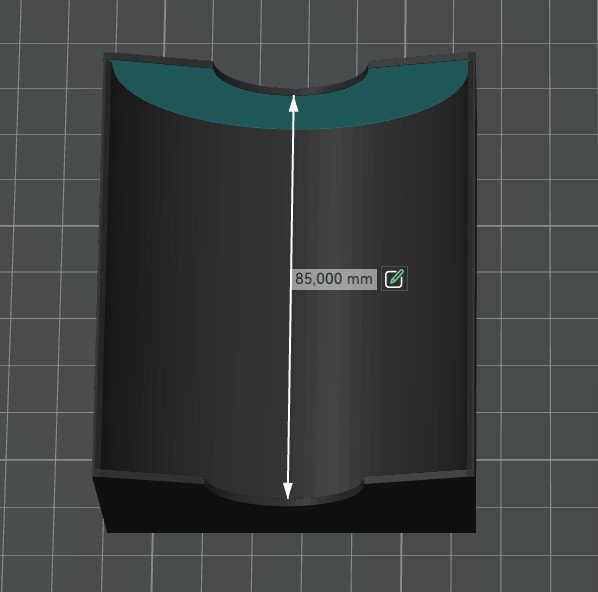The height and width of the screenshot is (592, 598).
Task: Click the top-right rim edge of the model
Action: tap(421, 60)
